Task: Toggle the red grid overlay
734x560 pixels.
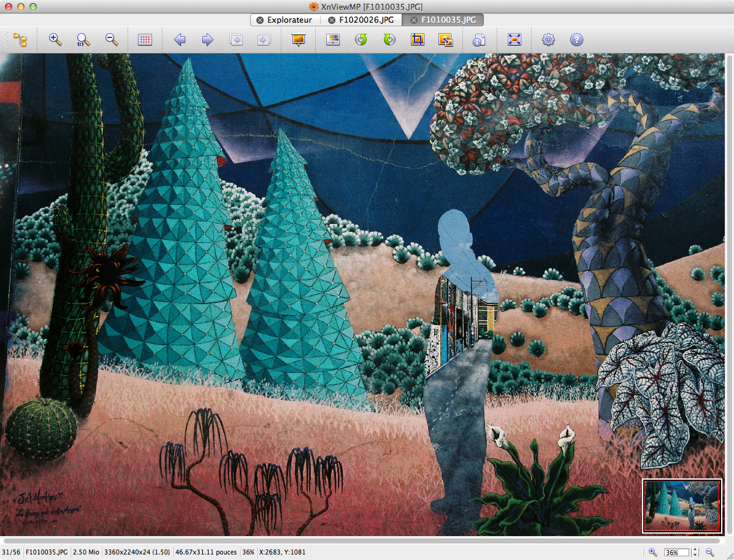Action: coord(145,40)
